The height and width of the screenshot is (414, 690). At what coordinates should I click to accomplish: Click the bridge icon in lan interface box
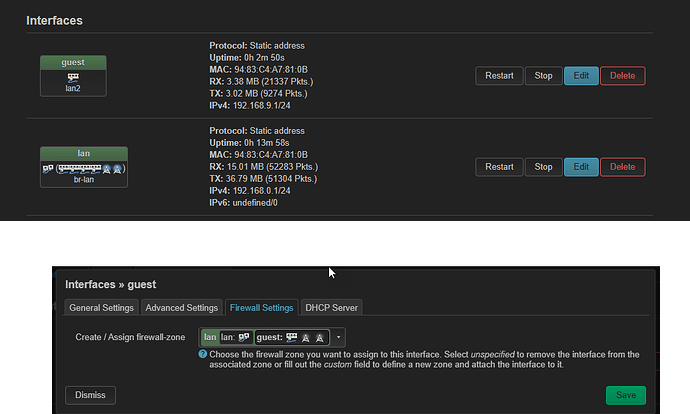[48, 169]
